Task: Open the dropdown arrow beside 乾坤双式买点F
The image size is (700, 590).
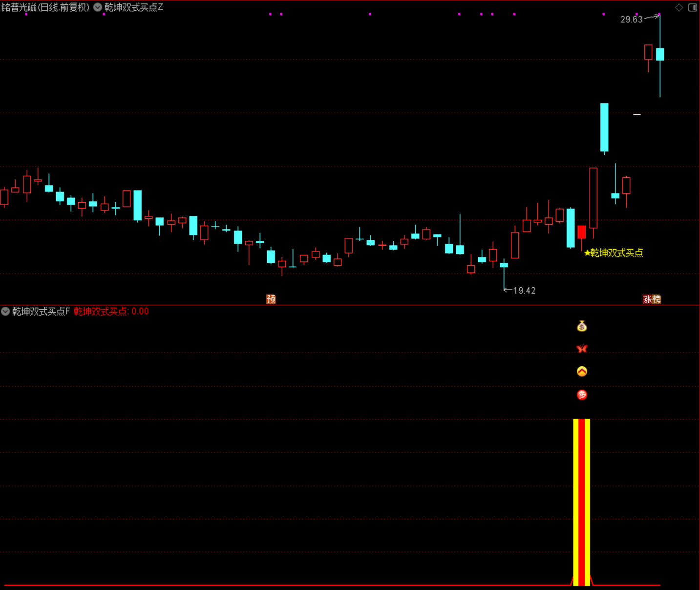Action: click(5, 311)
